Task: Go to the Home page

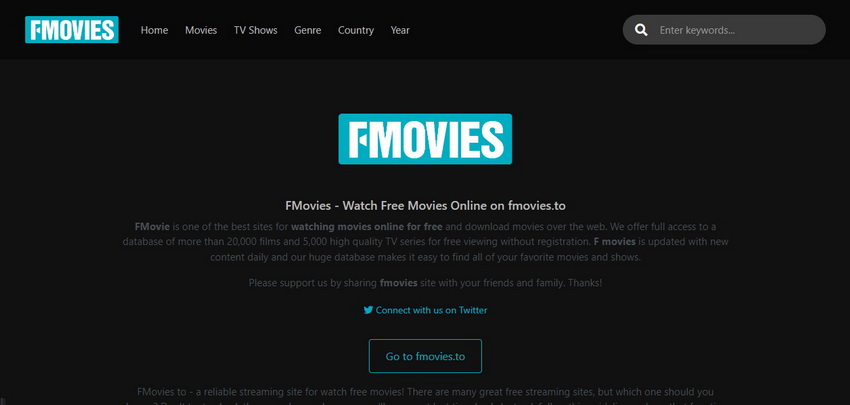Action: coord(154,30)
